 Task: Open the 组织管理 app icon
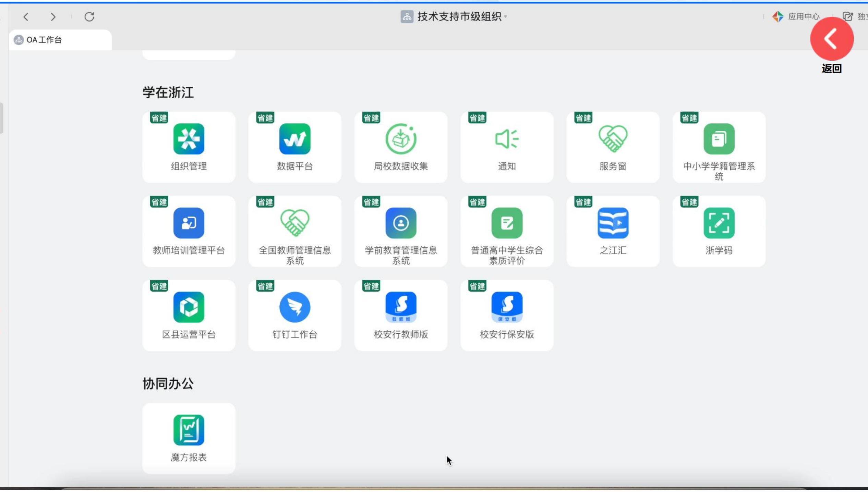pyautogui.click(x=189, y=139)
